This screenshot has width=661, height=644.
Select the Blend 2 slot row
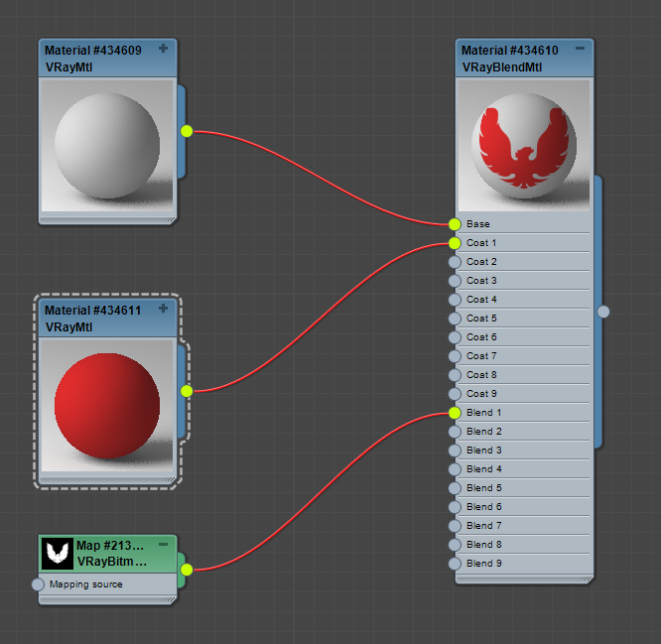point(524,432)
